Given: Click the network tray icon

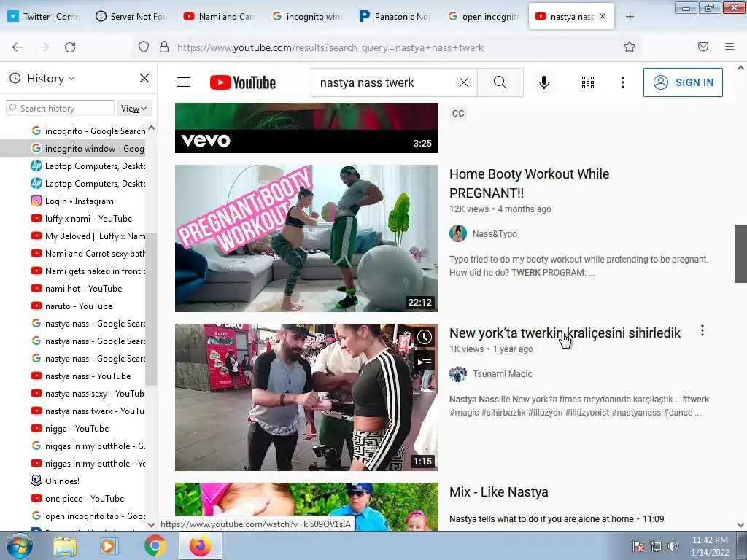Looking at the screenshot, I should tap(656, 545).
